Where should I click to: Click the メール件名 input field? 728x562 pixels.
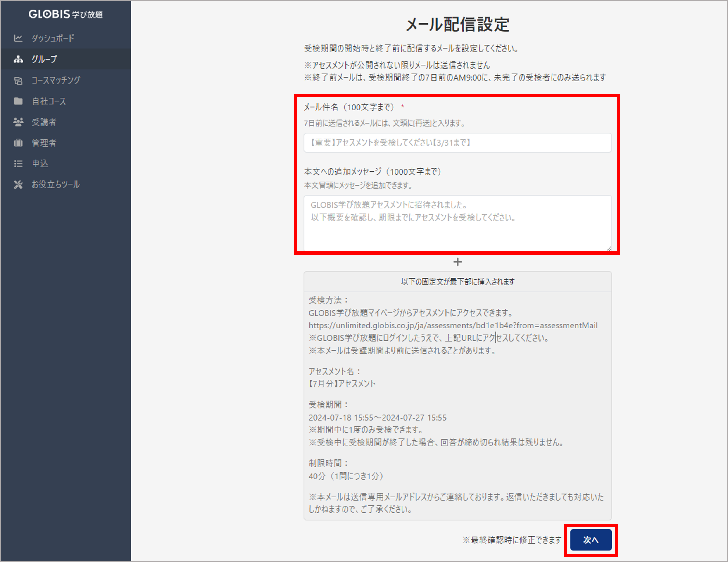coord(457,143)
